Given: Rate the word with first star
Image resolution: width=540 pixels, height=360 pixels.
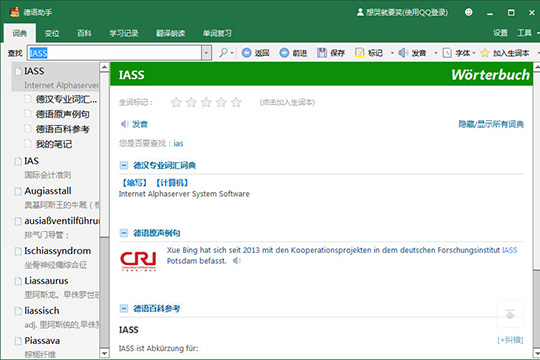Looking at the screenshot, I should pos(176,102).
